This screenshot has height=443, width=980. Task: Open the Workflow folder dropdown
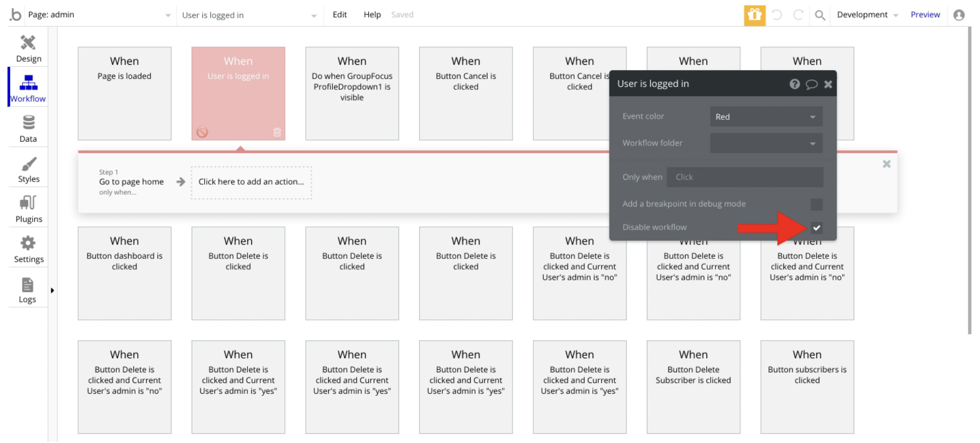tap(766, 143)
